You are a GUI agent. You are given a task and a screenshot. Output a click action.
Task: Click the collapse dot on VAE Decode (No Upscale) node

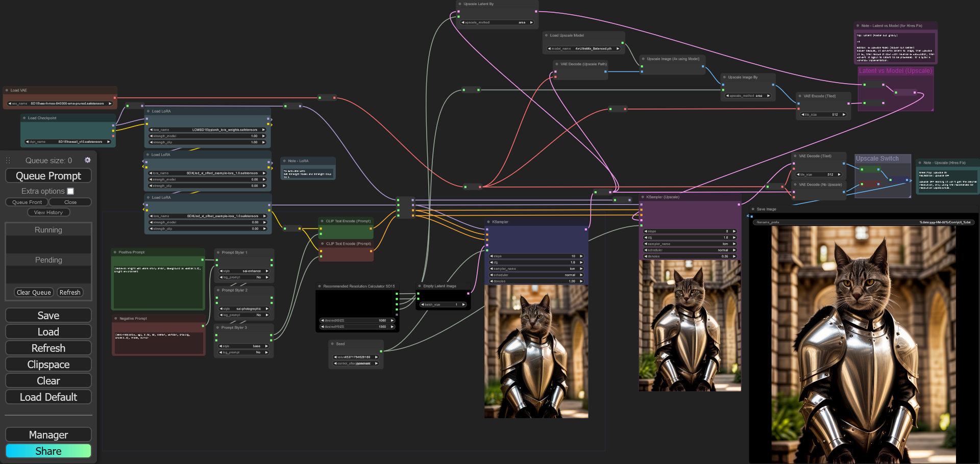pos(795,185)
